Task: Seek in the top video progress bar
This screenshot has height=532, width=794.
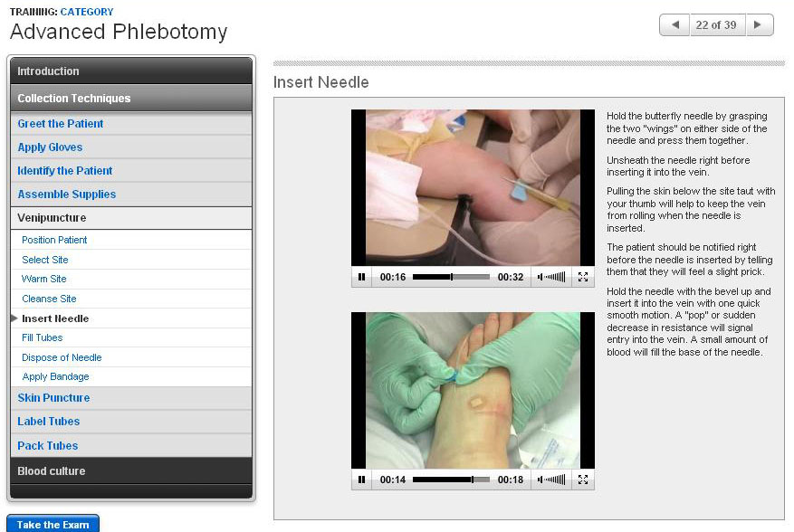Action: 451,277
